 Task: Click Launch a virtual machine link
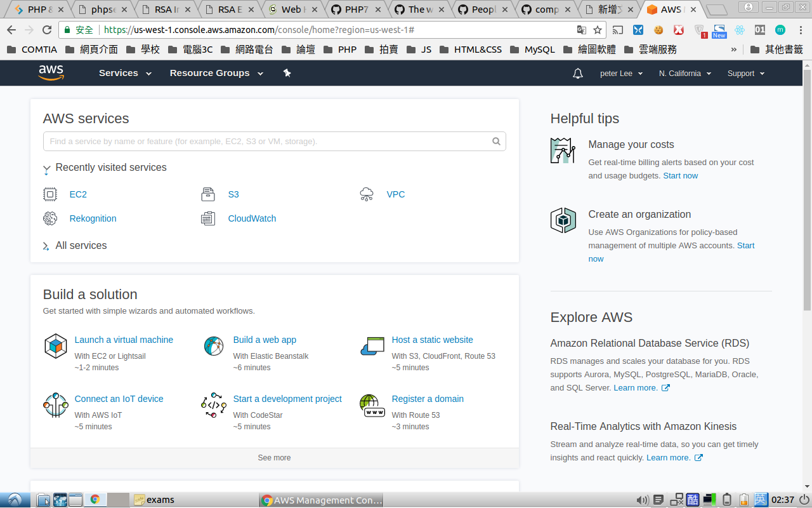pos(124,340)
